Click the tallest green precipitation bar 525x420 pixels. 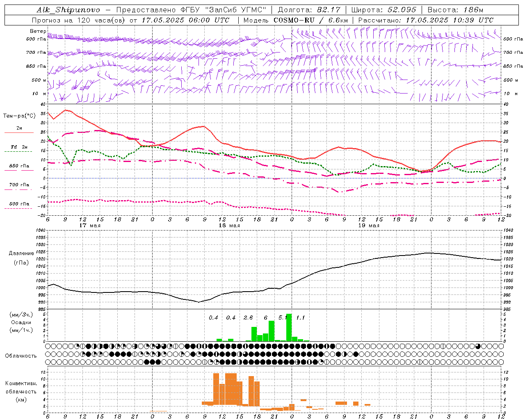[289, 327]
